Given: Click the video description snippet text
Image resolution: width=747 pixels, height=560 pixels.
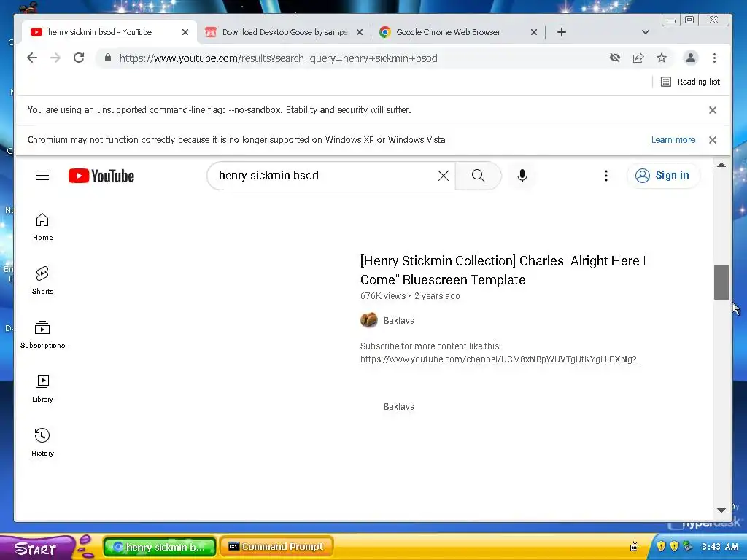Looking at the screenshot, I should tap(501, 353).
